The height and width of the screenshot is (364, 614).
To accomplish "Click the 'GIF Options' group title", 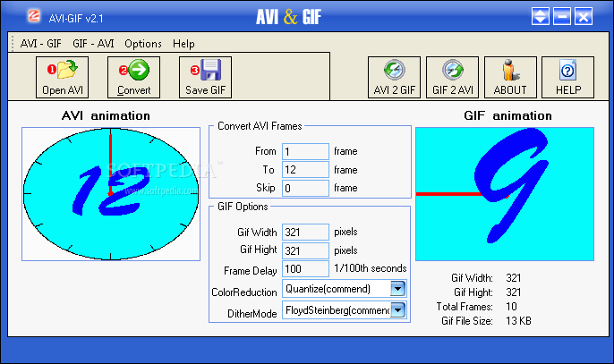I will point(243,207).
